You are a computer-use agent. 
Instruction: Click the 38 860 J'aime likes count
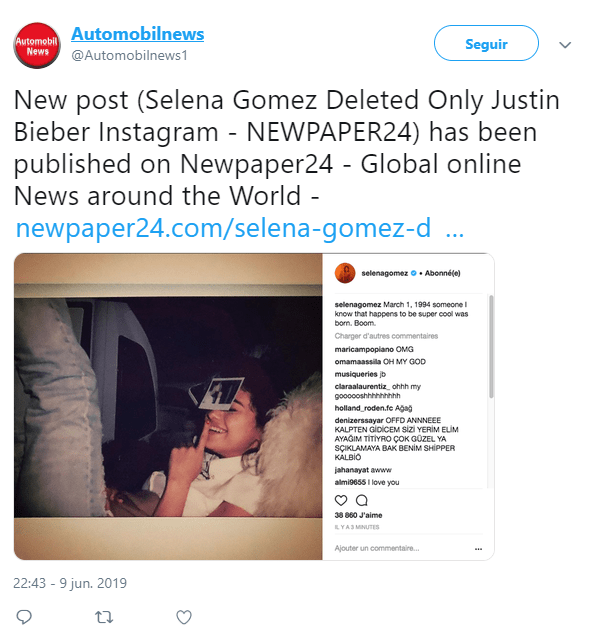[358, 515]
